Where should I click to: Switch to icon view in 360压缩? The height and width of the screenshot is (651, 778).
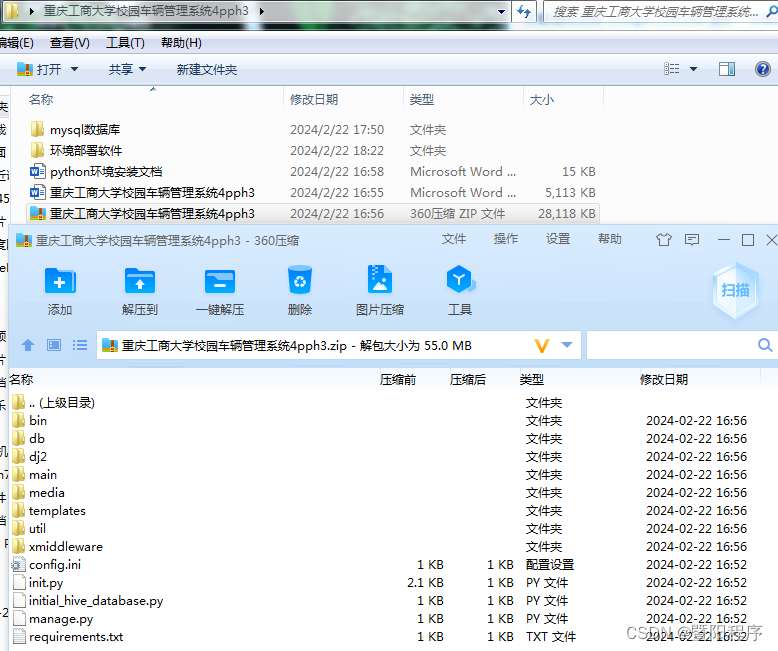54,345
